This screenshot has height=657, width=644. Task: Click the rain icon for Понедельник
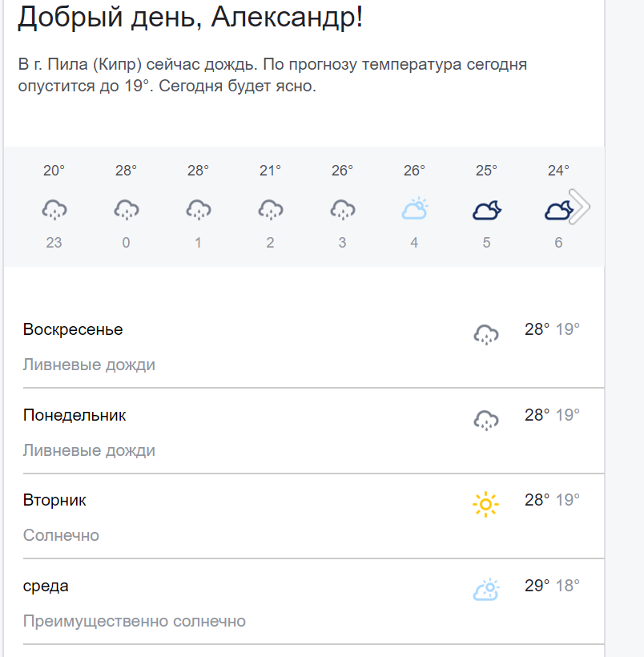click(485, 419)
